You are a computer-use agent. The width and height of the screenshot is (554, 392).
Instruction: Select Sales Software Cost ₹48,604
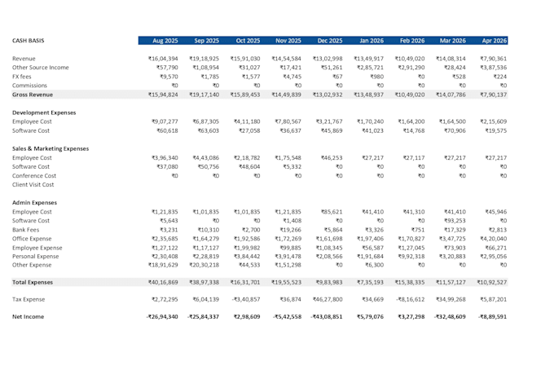coord(249,167)
